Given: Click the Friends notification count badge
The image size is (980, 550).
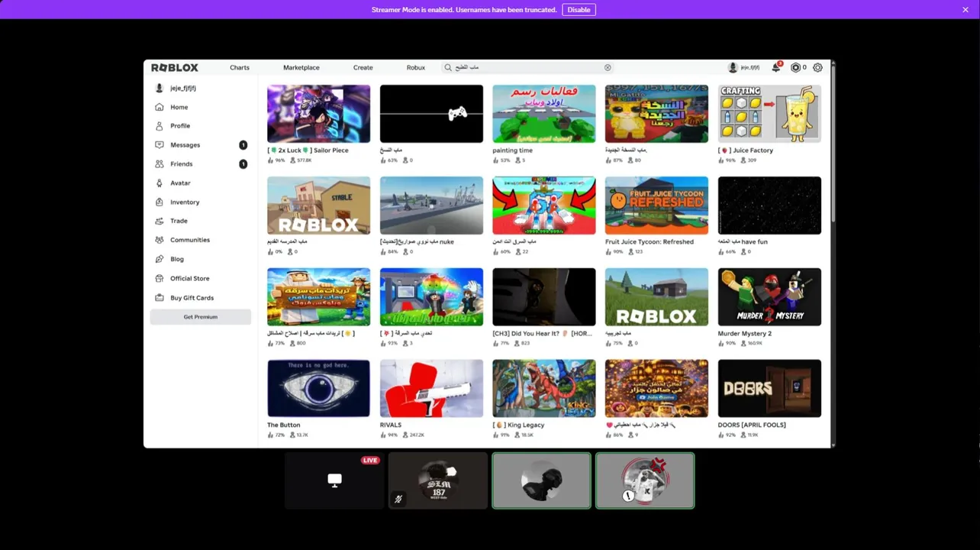Looking at the screenshot, I should (x=243, y=163).
